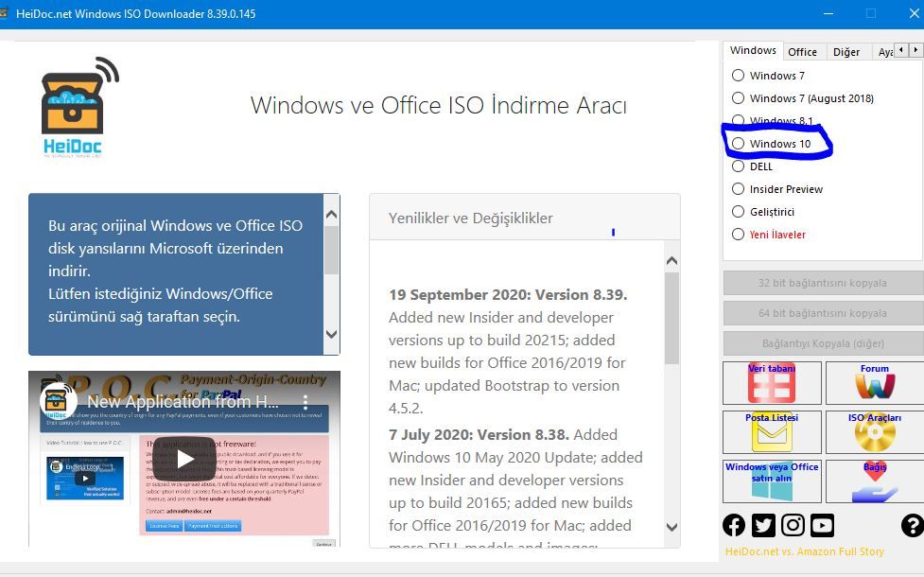Open the Instagram social icon
This screenshot has width=924, height=577.
(793, 525)
